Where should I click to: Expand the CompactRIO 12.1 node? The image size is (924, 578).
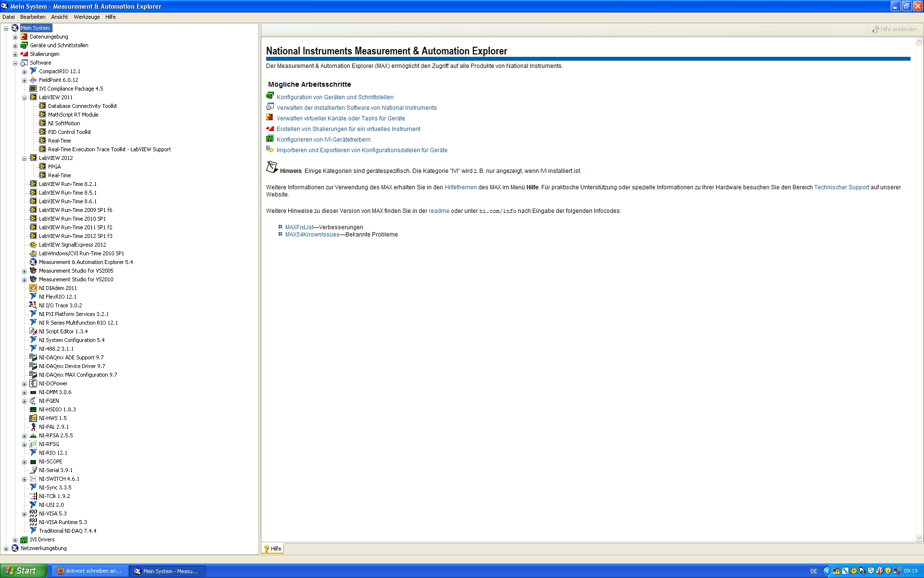point(24,72)
